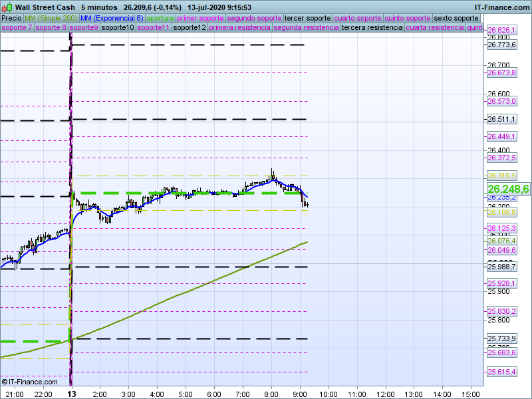Screen dimensions: 532x399
Task: Click the bold 13 date marker on time axis
Action: click(x=72, y=394)
